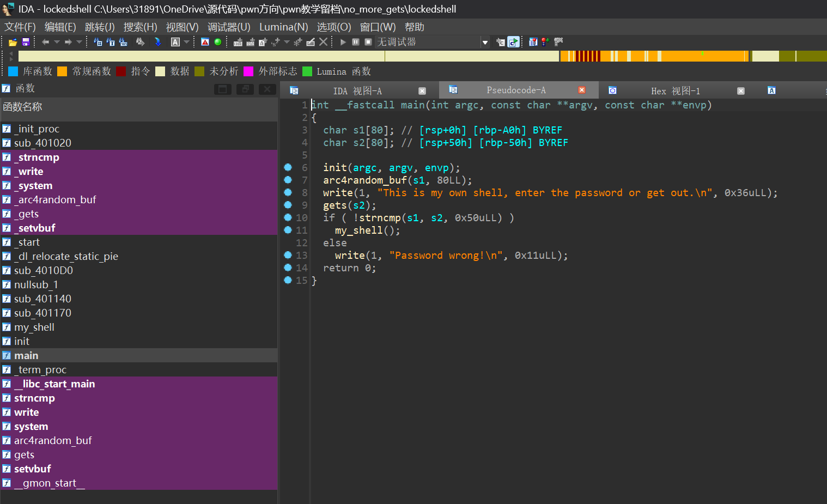Image resolution: width=827 pixels, height=504 pixels.
Task: Toggle breakpoint dot on line 7
Action: click(288, 180)
